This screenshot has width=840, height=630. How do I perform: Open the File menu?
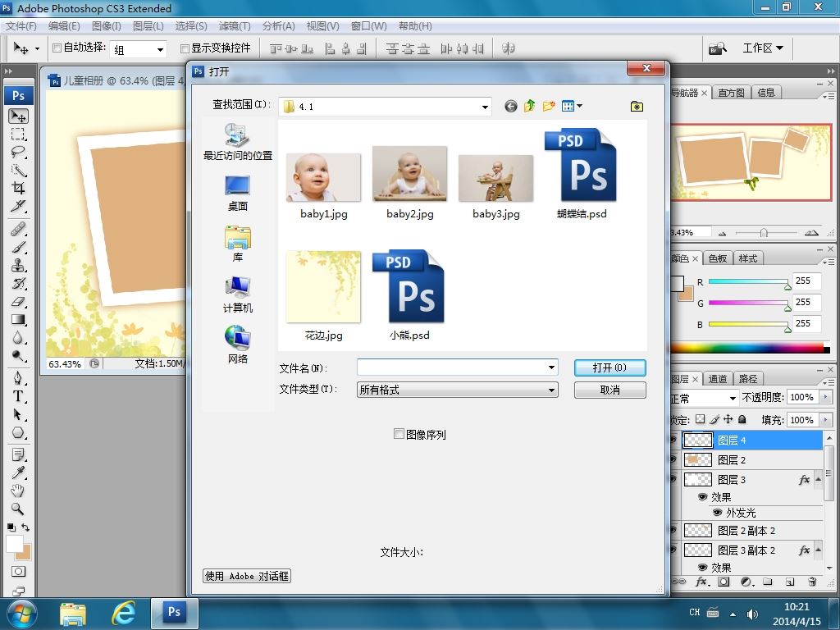[x=21, y=25]
